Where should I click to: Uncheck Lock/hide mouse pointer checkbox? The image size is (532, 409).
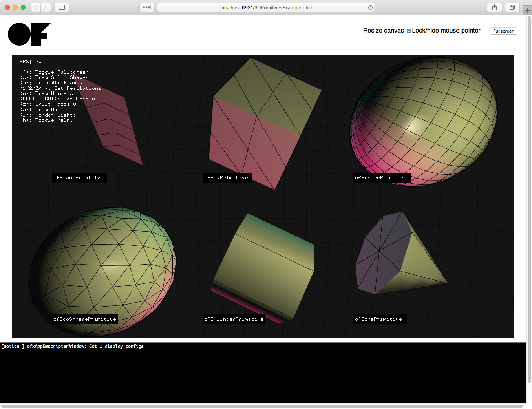coord(409,31)
